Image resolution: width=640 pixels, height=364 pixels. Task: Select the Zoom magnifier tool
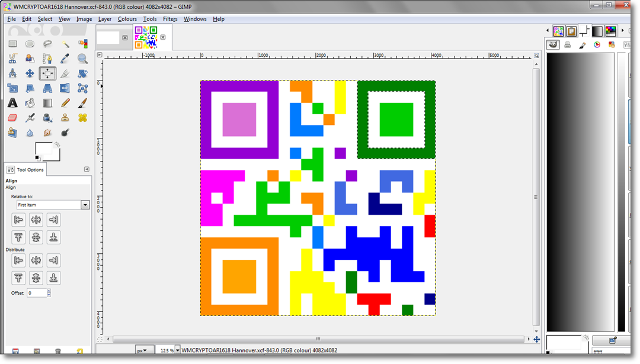pos(82,59)
